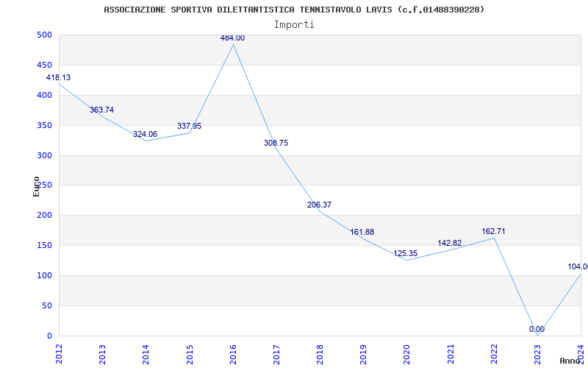Click the 0 y-axis tick label
588x368 pixels.
point(49,336)
